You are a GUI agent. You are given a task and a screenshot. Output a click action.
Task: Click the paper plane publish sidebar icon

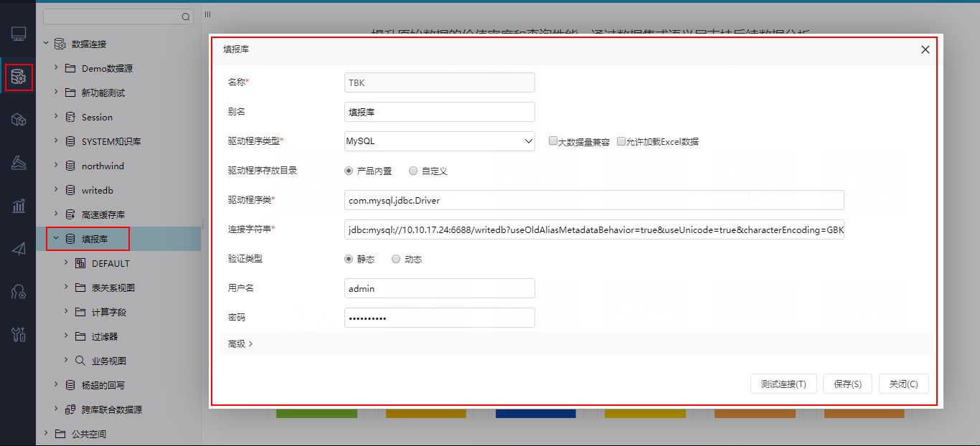click(19, 249)
